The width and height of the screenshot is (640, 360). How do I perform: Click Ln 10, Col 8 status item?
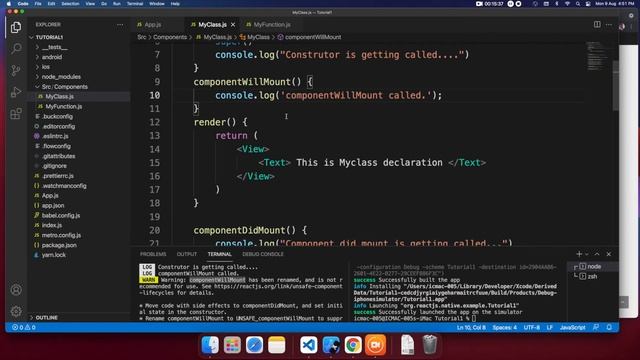(x=471, y=327)
